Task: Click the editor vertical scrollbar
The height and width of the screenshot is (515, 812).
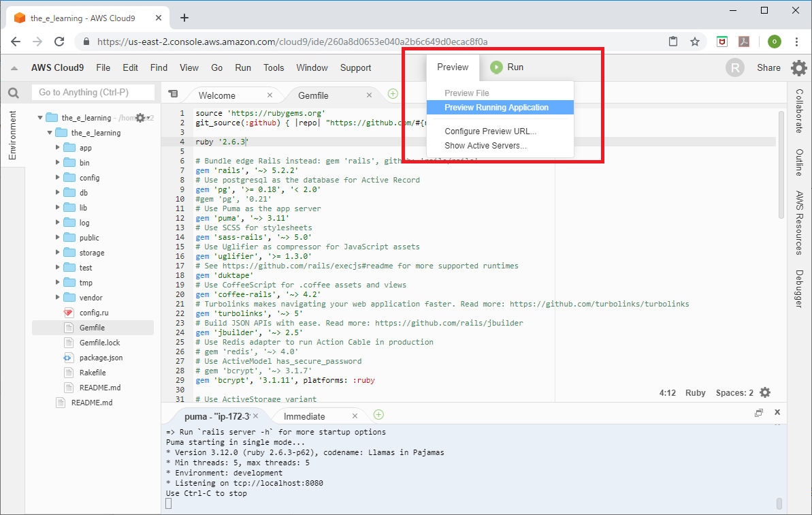Action: click(x=781, y=165)
